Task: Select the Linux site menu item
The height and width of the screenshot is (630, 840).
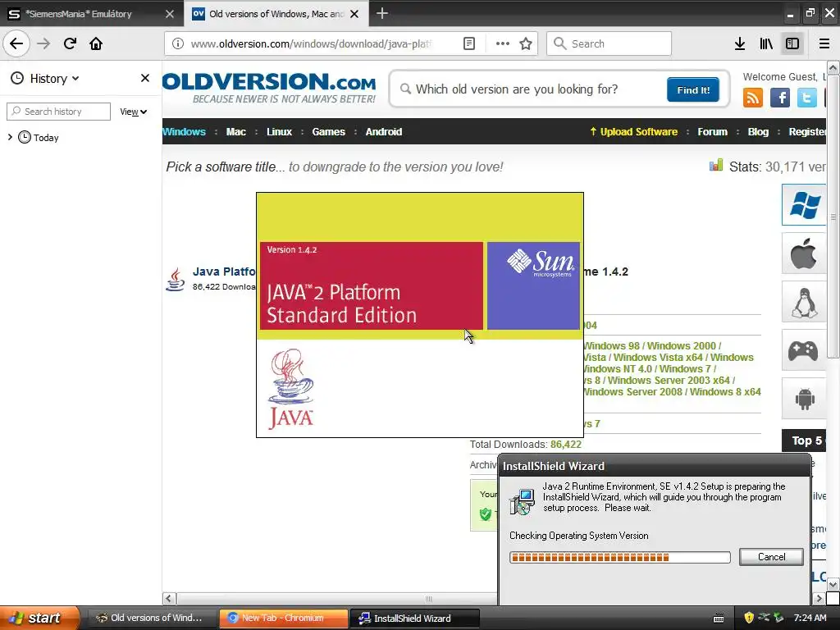Action: [279, 132]
